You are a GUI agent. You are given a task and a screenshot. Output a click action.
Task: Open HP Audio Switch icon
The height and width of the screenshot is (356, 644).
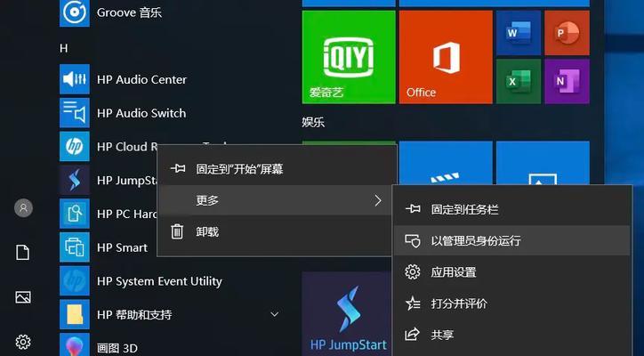click(x=75, y=113)
